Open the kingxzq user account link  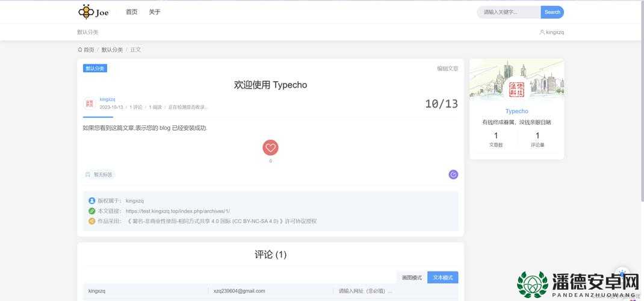click(551, 32)
